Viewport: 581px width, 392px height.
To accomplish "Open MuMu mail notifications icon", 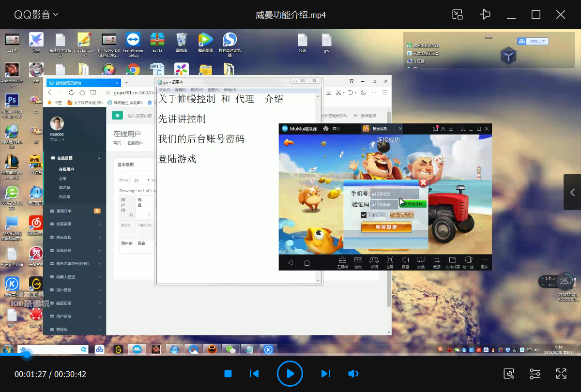I will click(x=435, y=129).
